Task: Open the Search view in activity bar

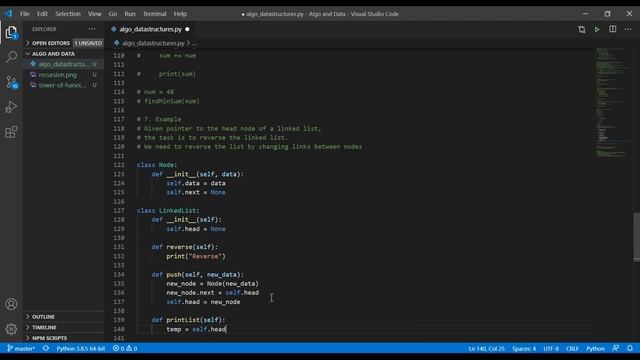Action: pyautogui.click(x=11, y=56)
